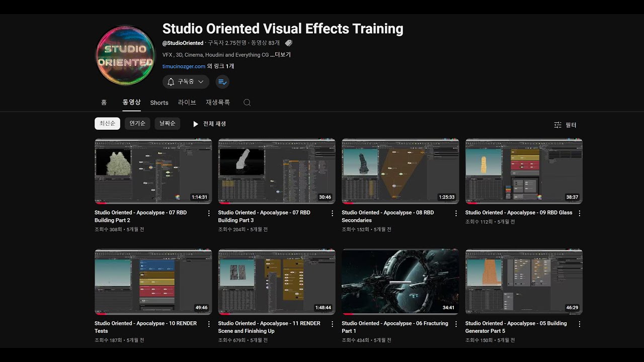This screenshot has height=362, width=644.
Task: Open title 06 Fracturing Part 1
Action: pos(395,327)
